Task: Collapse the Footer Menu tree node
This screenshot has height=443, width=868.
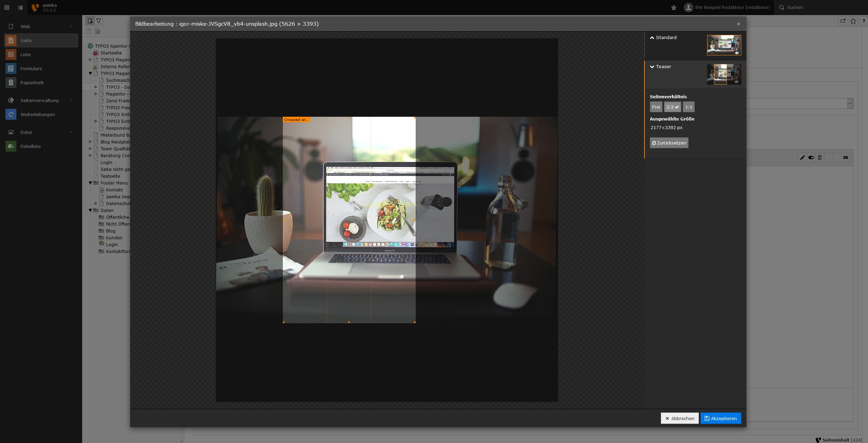Action: pos(90,183)
